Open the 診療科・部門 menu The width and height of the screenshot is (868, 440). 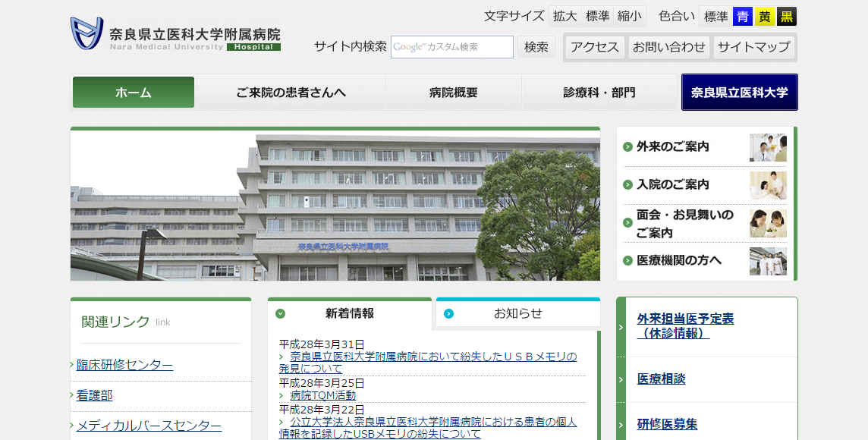click(x=599, y=93)
